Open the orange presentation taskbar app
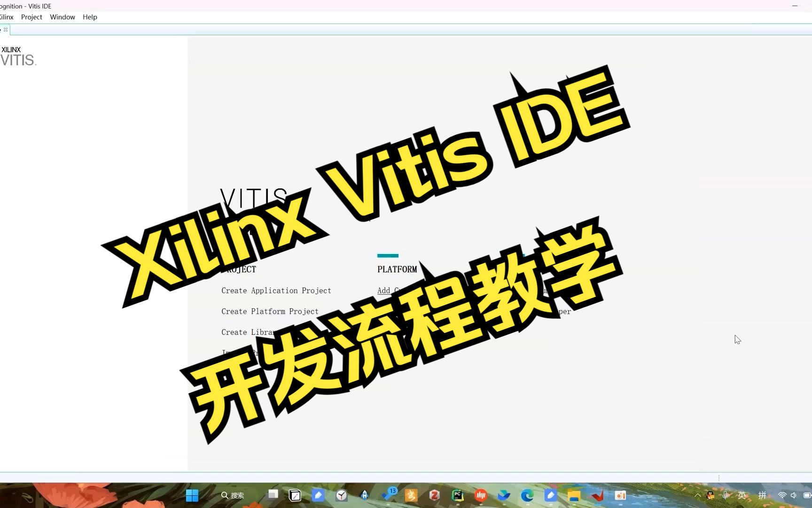The image size is (812, 508). (x=620, y=495)
